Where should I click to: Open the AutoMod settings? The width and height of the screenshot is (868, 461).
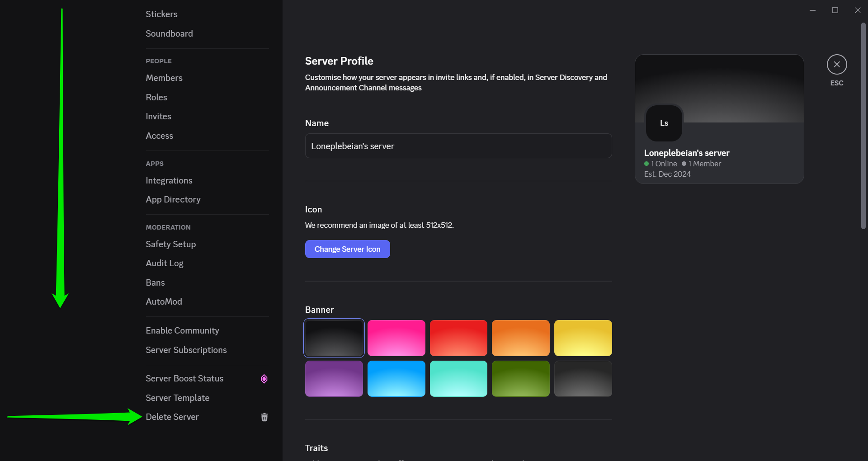pyautogui.click(x=164, y=301)
